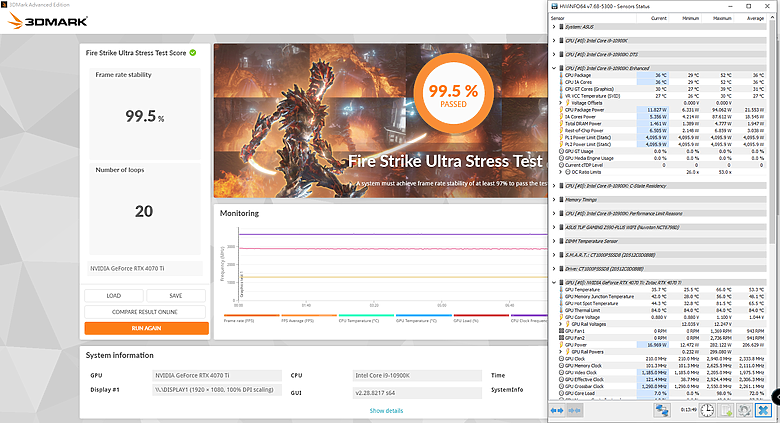Toggle FPS Average (FPS) legend series
This screenshot has width=780, height=423.
(x=309, y=318)
